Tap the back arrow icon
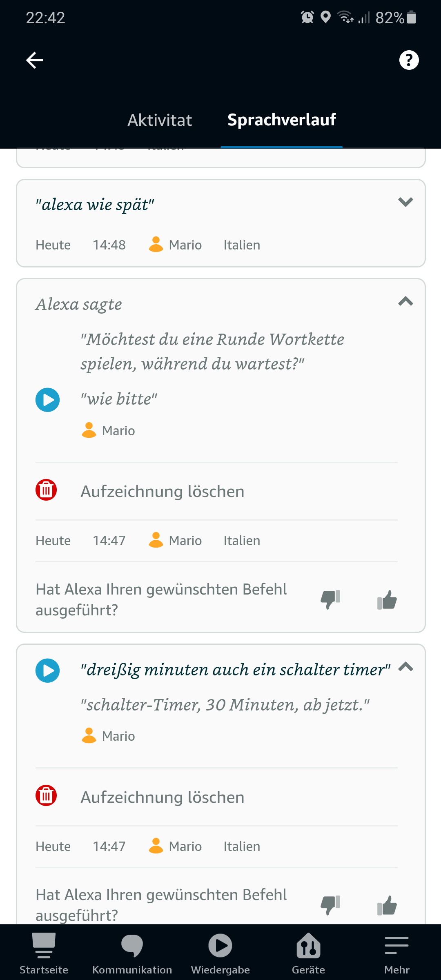The width and height of the screenshot is (441, 980). (x=35, y=60)
